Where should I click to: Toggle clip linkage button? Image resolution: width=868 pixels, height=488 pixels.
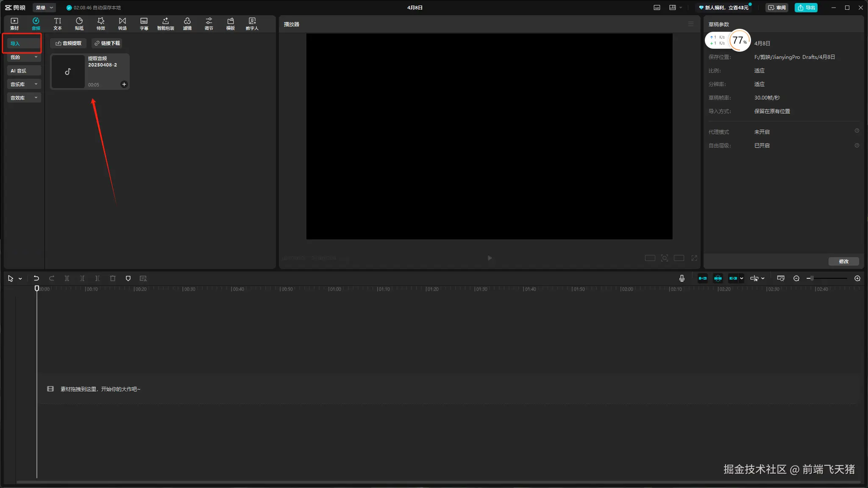coord(733,278)
